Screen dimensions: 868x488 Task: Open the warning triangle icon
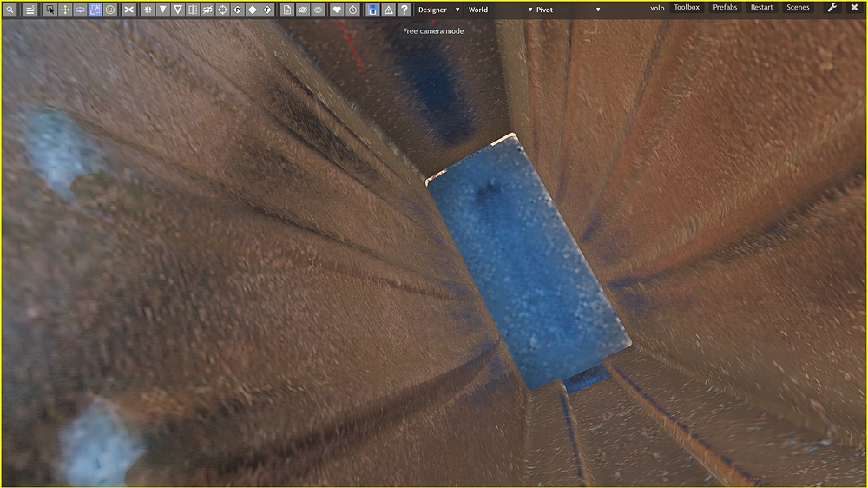tap(388, 10)
